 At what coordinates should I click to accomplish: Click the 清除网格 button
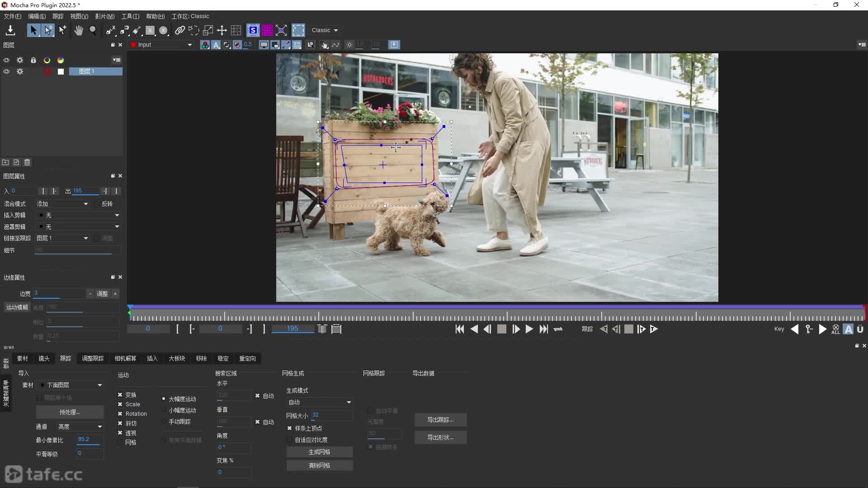[319, 465]
